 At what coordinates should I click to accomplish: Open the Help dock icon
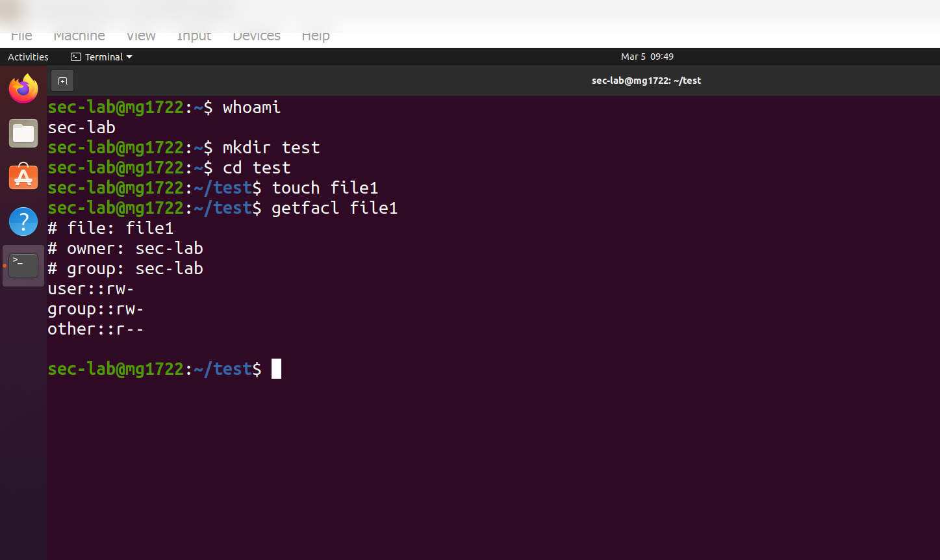click(x=23, y=222)
